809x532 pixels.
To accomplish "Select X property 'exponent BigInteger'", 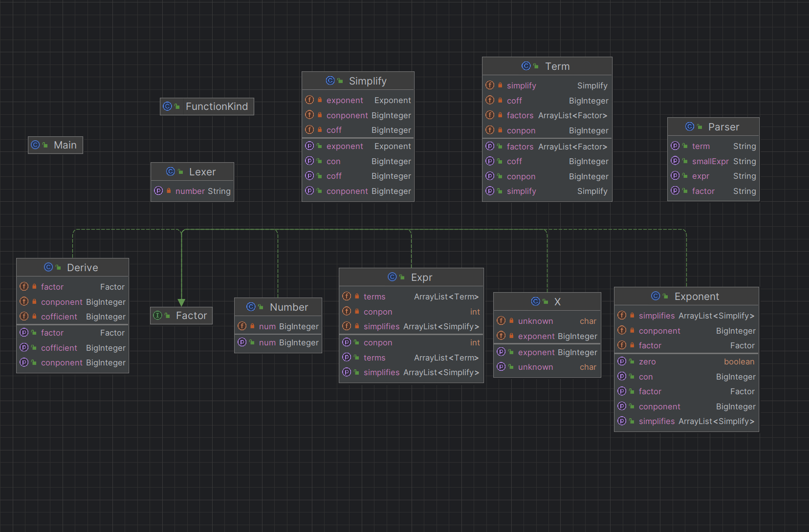I will (547, 352).
